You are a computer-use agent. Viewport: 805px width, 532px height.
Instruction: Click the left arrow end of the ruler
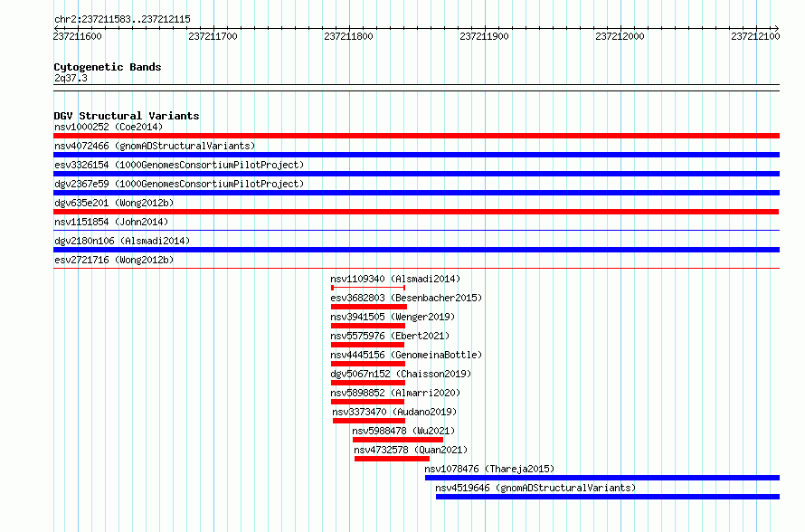point(55,28)
